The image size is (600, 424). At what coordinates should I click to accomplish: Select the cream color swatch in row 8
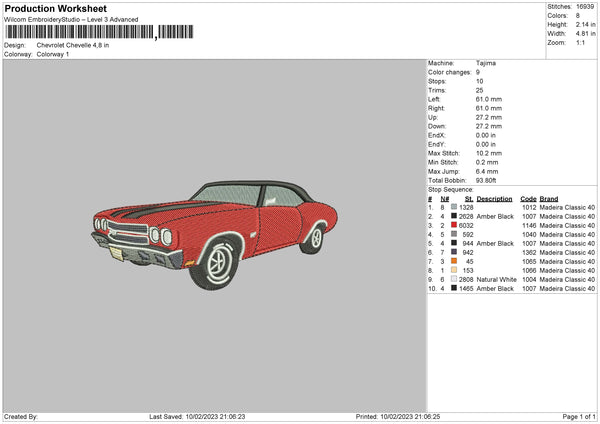[x=454, y=270]
